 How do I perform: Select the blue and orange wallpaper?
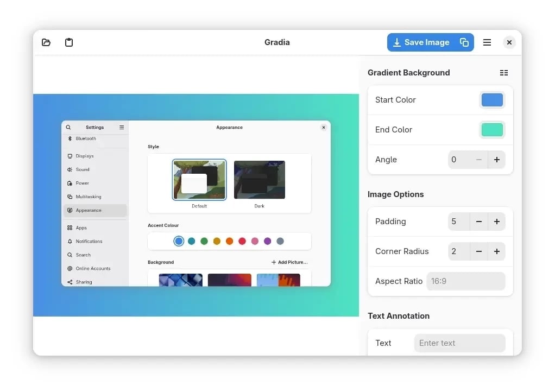pyautogui.click(x=279, y=280)
